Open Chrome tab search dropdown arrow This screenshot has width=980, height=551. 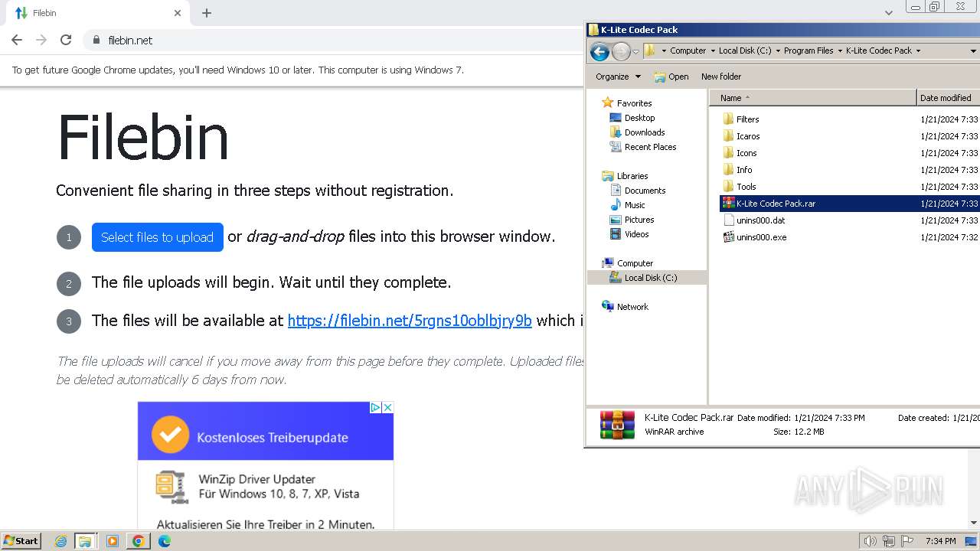[x=889, y=13]
